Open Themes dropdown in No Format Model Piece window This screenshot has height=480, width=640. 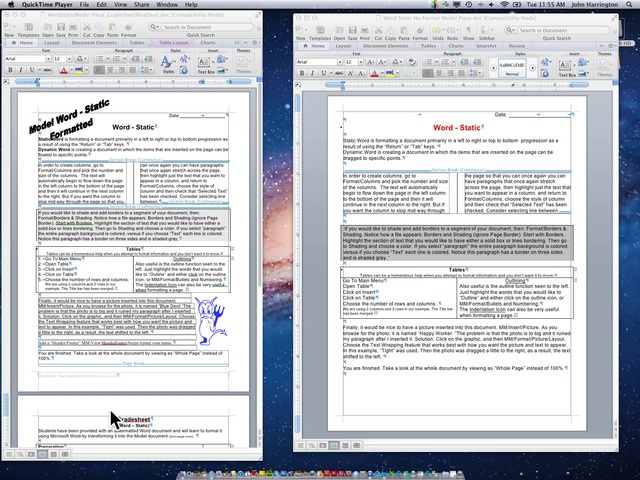coord(604,65)
